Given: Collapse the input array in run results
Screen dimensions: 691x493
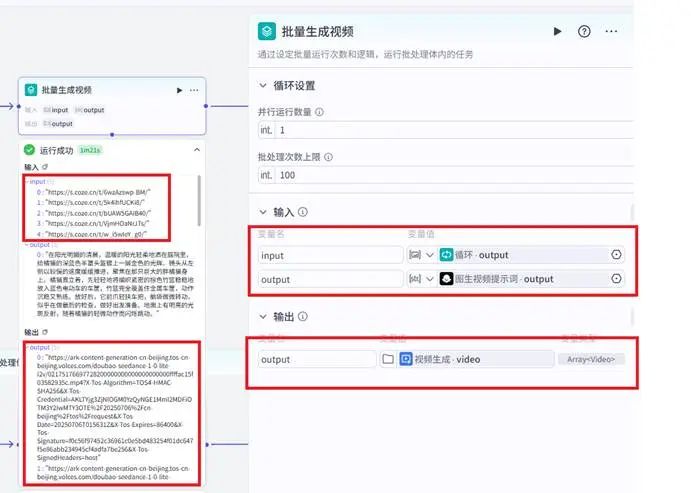Looking at the screenshot, I should [27, 182].
